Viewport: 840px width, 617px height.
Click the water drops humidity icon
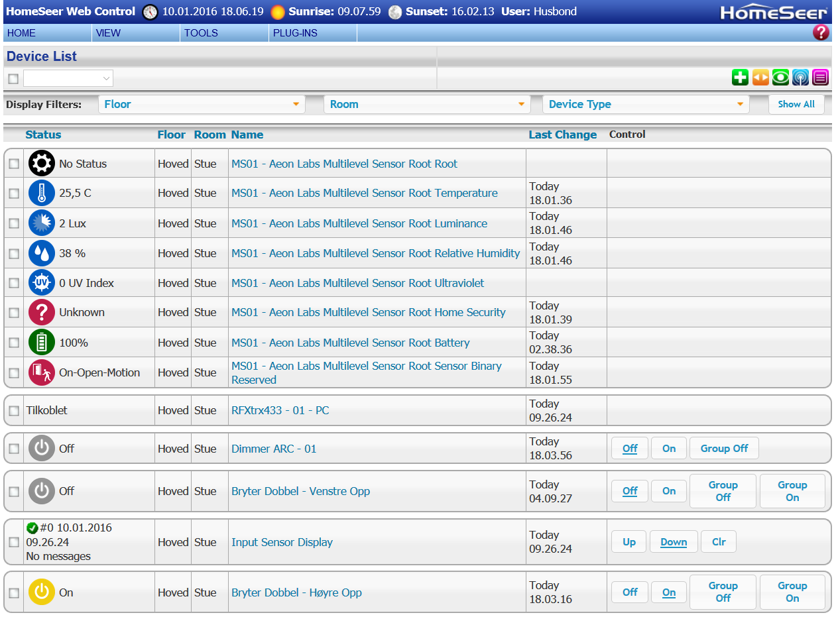point(42,253)
